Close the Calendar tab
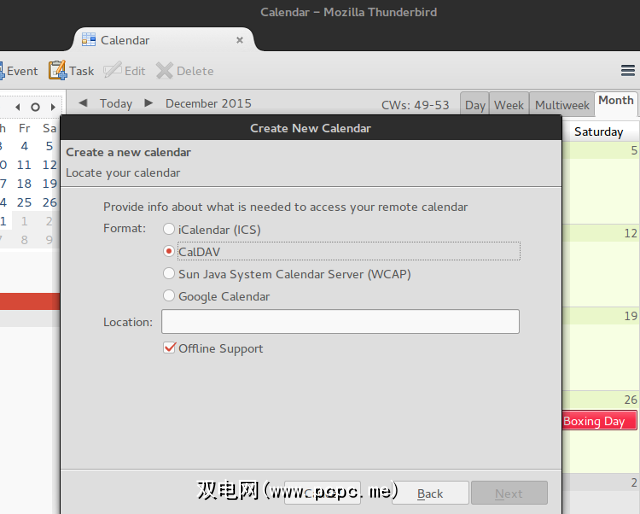 point(240,40)
